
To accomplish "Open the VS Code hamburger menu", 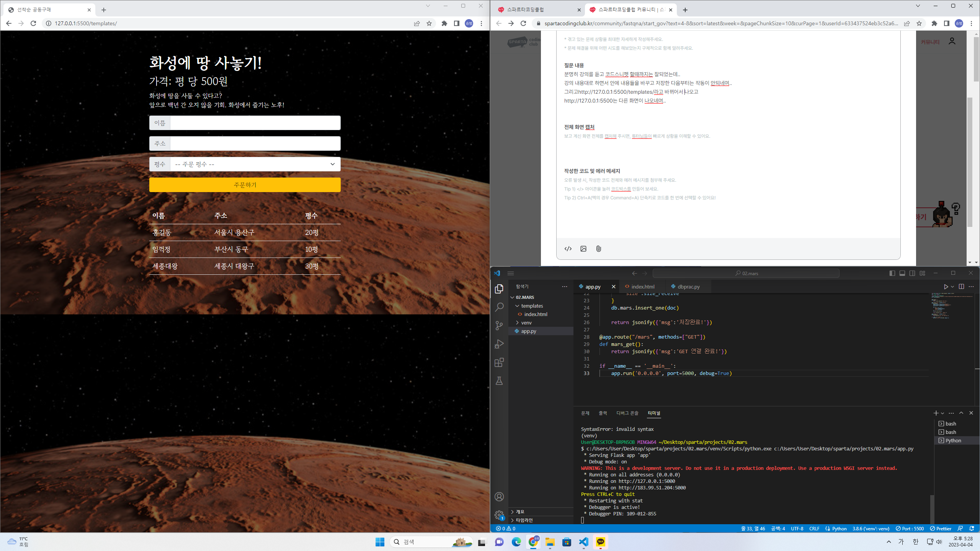I will point(511,273).
